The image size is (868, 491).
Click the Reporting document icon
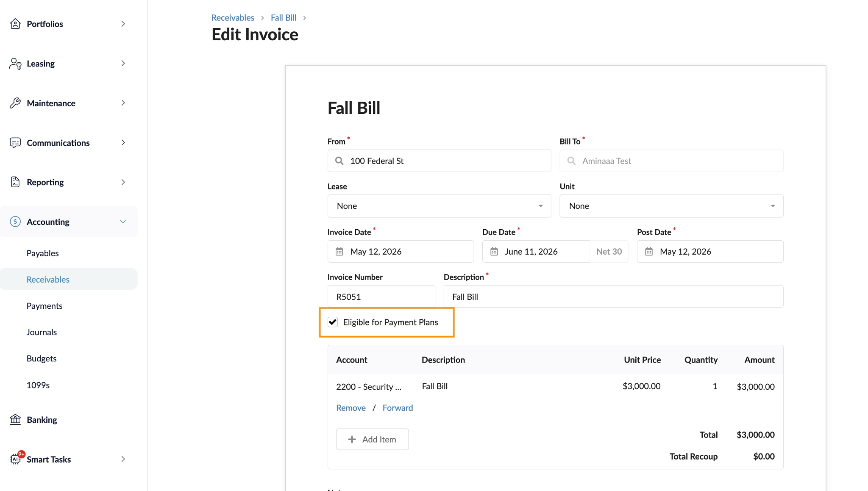click(15, 182)
